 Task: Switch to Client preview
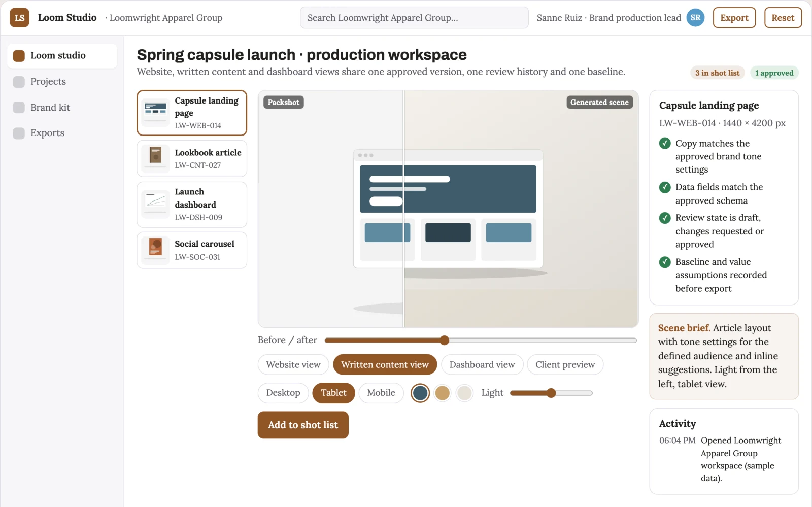tap(565, 365)
